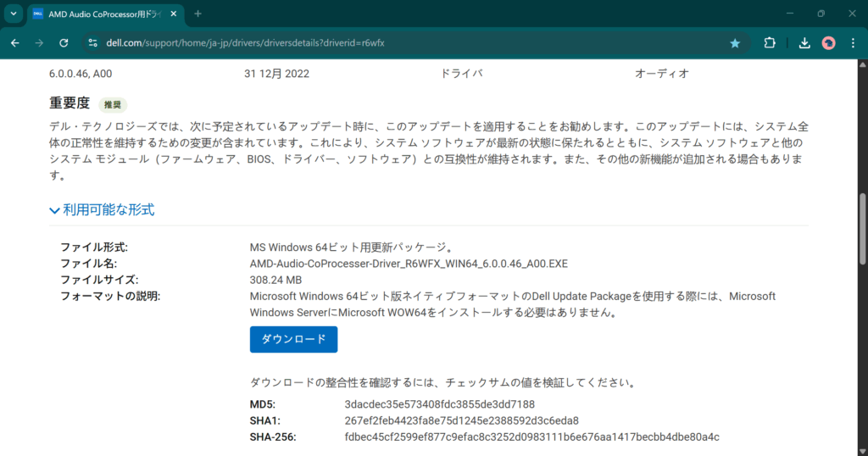Select the type text ドライバ
Viewport: 868px width, 456px height.
pos(461,74)
